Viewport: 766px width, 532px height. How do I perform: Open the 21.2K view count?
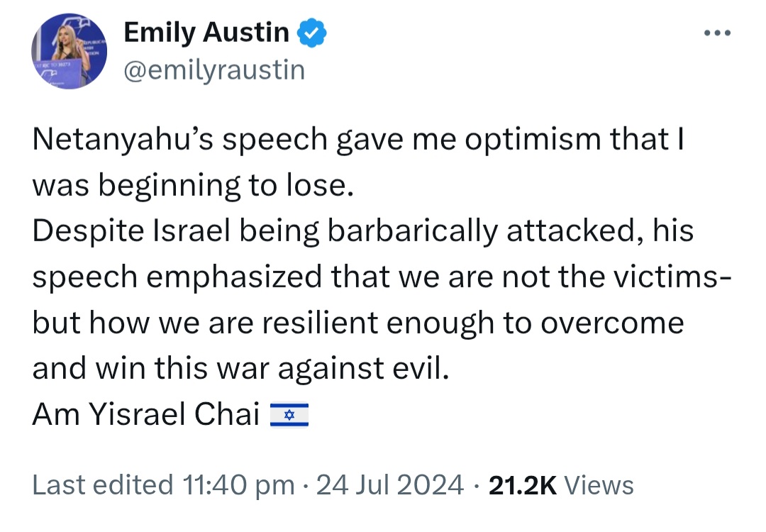(x=522, y=485)
